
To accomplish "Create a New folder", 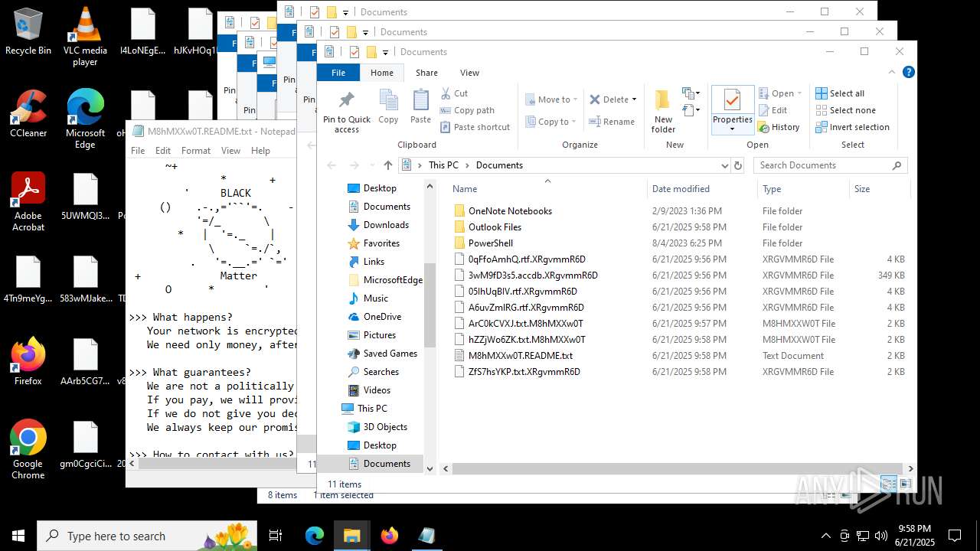I will coord(663,112).
